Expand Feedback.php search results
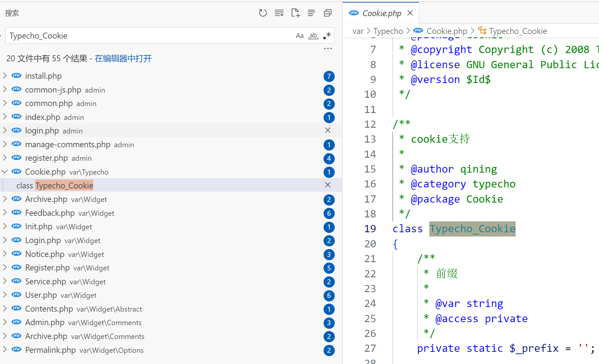599x364 pixels. click(5, 213)
